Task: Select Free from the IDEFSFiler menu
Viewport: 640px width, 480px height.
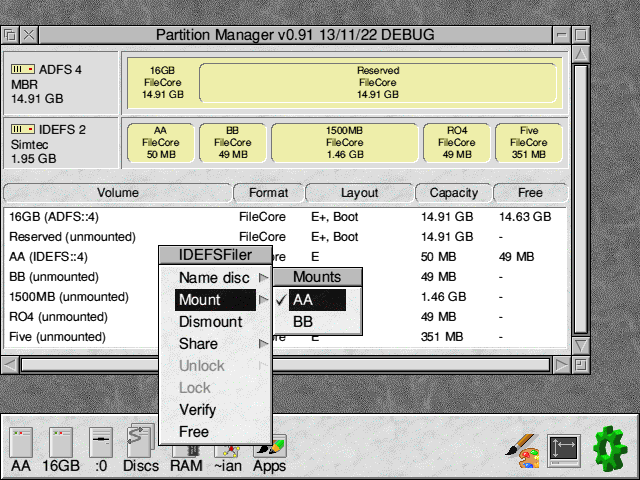Action: pos(215,432)
